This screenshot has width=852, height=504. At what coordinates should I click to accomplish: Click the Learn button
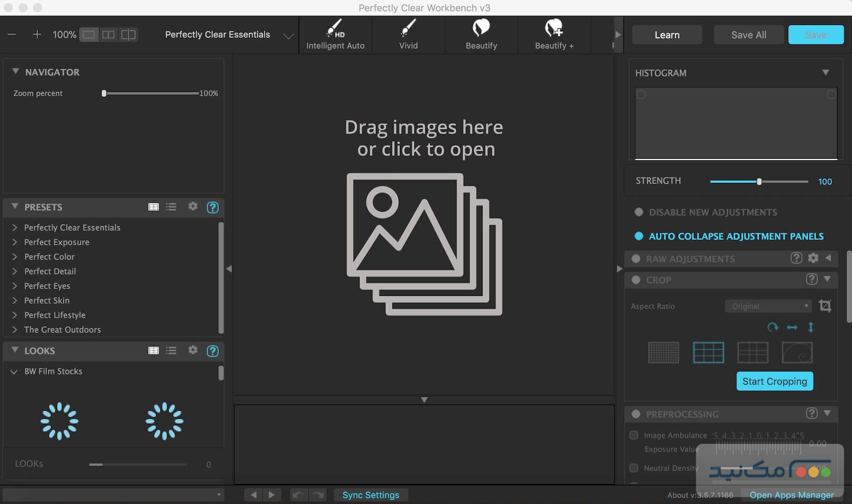(x=667, y=35)
